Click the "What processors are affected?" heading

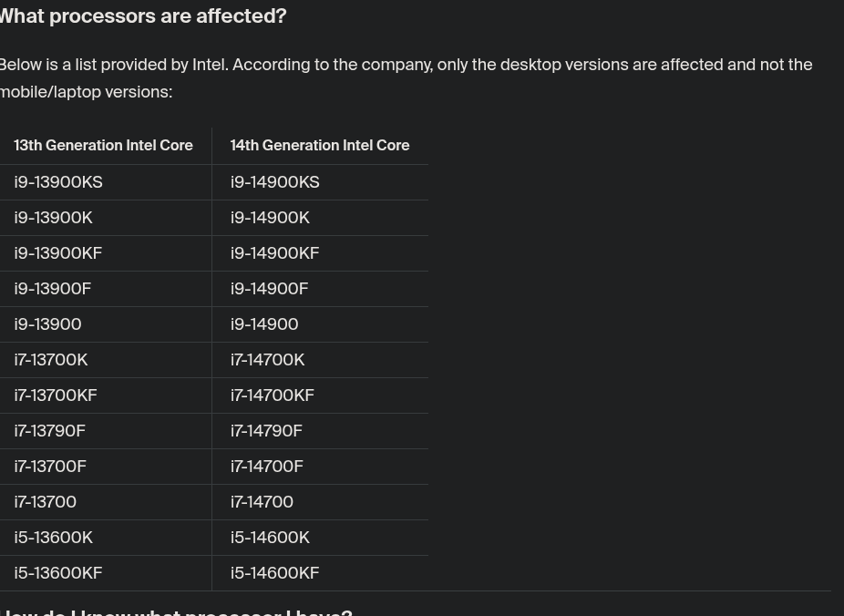point(143,16)
